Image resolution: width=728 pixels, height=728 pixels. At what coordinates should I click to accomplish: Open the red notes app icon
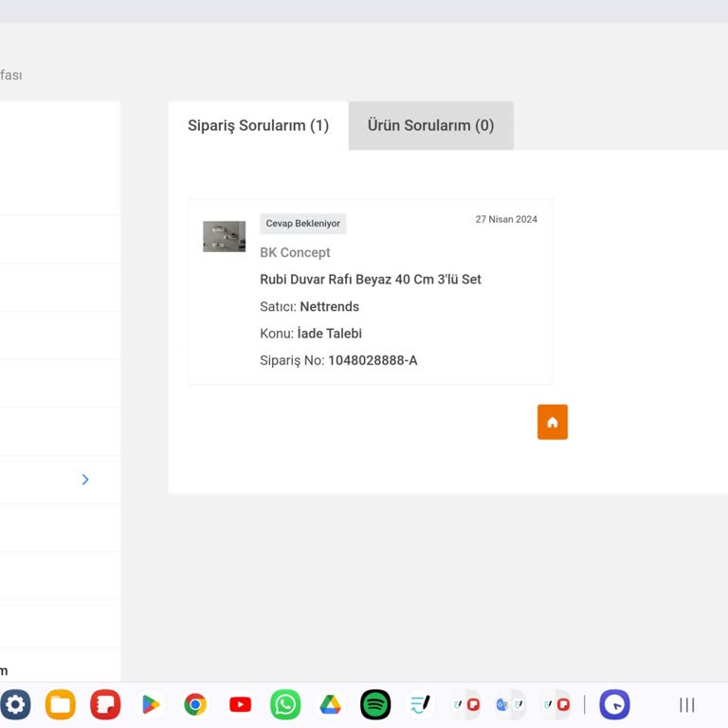pyautogui.click(x=105, y=704)
